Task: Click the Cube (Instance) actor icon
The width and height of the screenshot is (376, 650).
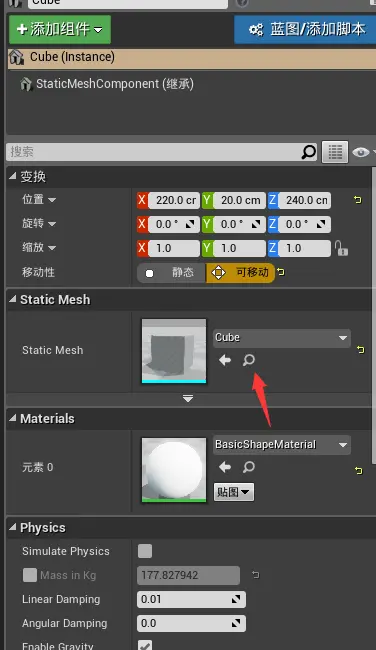Action: tap(16, 58)
